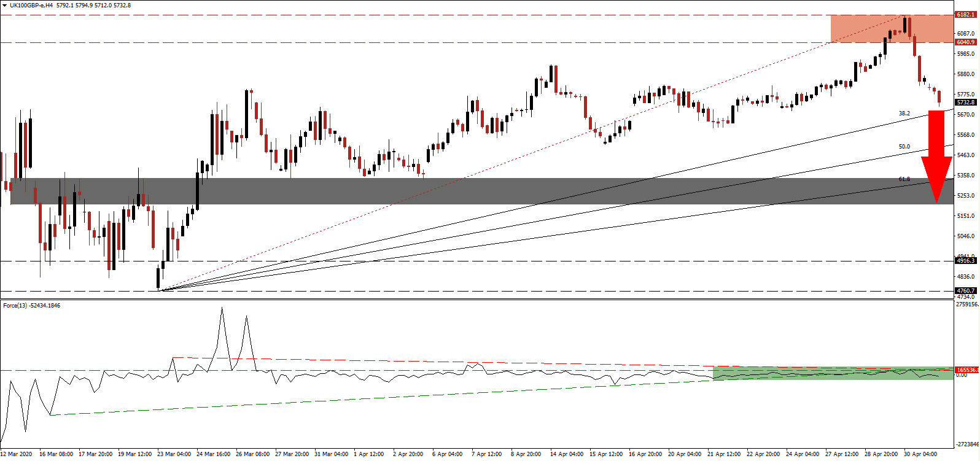Click the 5253.0 value on price axis
The height and width of the screenshot is (461, 980).
pos(966,196)
